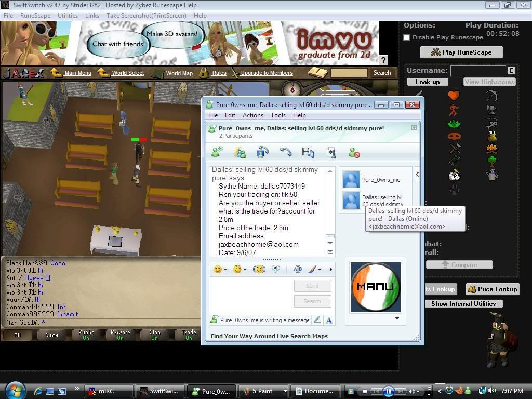The width and height of the screenshot is (532, 399).
Task: Click the Hitpoints heart skill icon
Action: click(x=454, y=96)
